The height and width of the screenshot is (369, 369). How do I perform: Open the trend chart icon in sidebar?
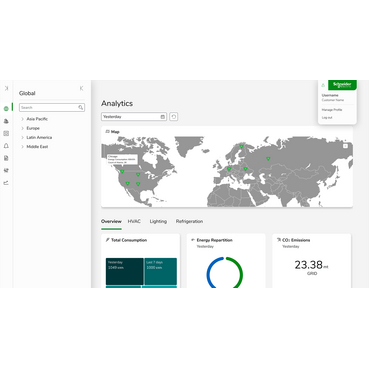(x=6, y=183)
